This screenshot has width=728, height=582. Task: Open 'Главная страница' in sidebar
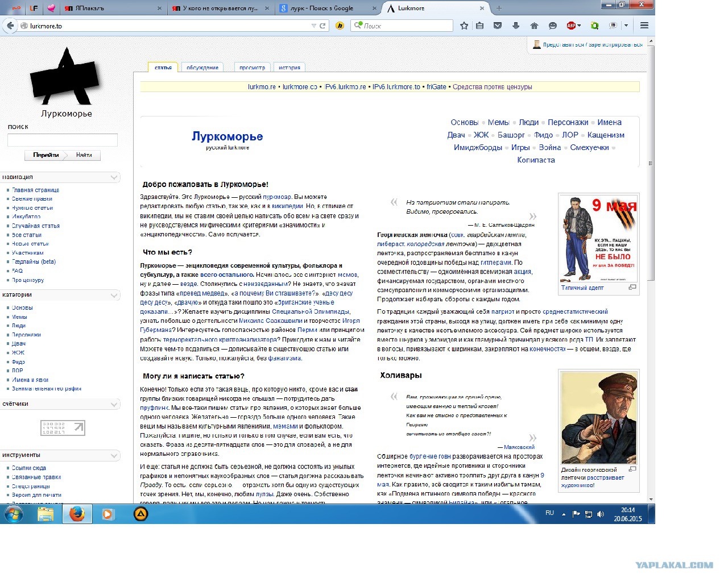(x=35, y=190)
